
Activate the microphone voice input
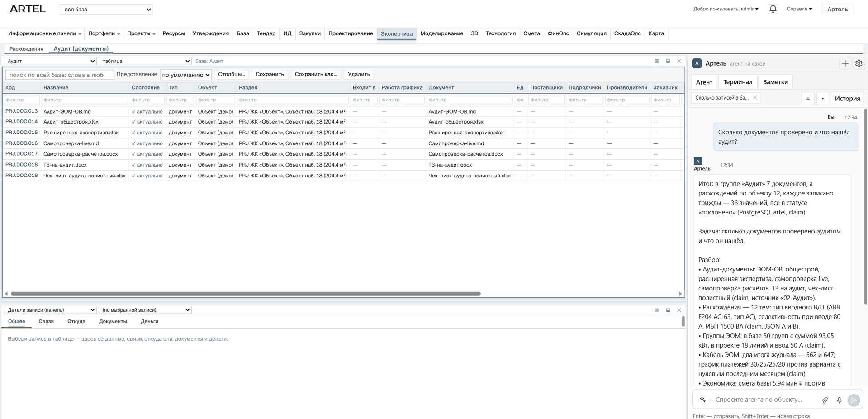[x=839, y=400]
